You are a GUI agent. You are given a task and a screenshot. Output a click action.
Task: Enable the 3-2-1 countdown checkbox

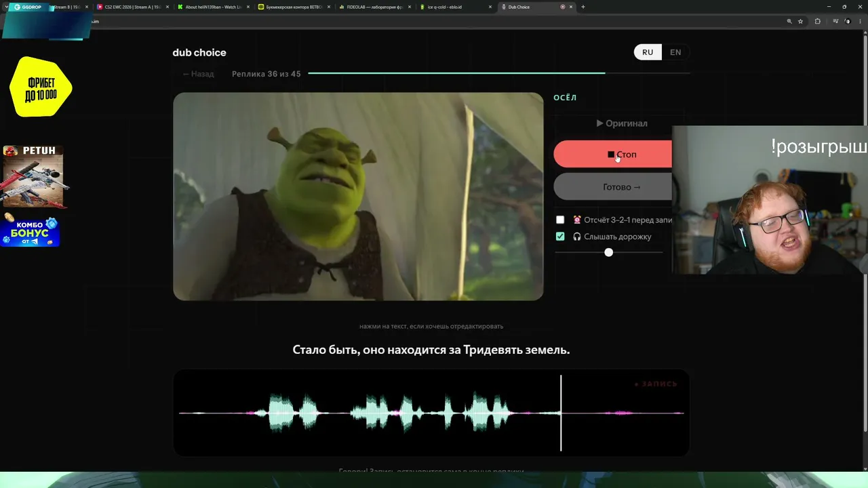click(x=560, y=220)
